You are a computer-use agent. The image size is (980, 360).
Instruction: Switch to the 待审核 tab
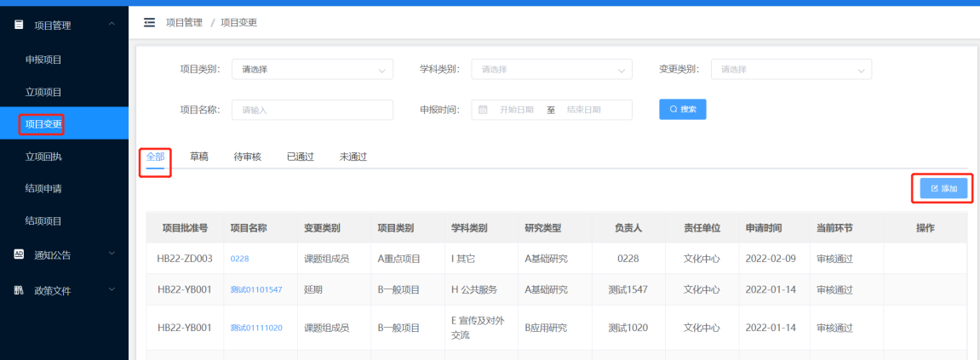coord(247,157)
